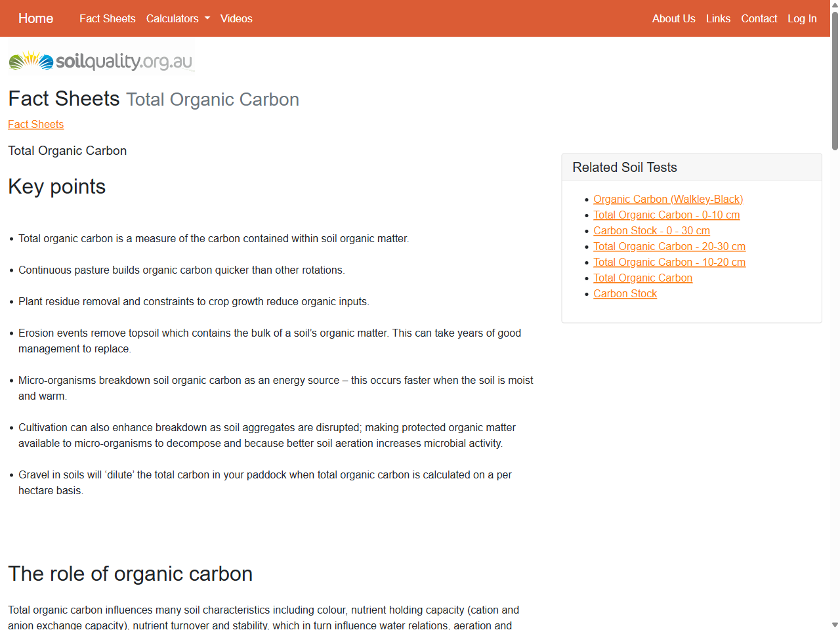Click the wheat graphic in the site logo

click(x=29, y=60)
